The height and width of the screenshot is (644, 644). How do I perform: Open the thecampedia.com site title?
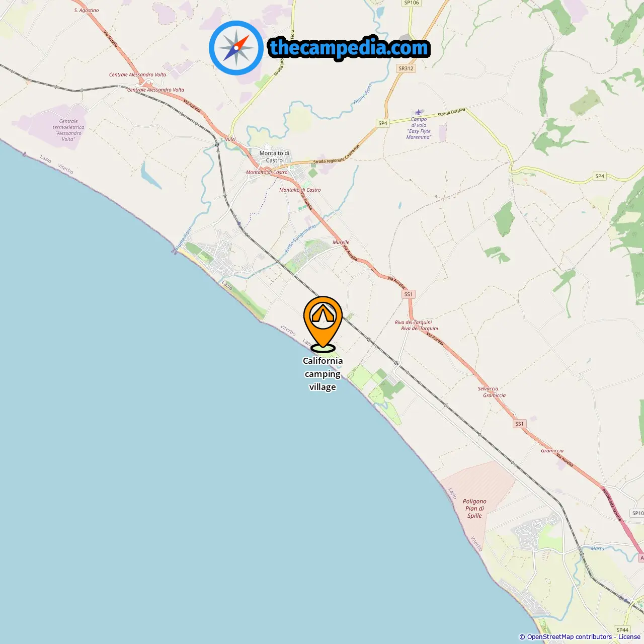pyautogui.click(x=349, y=48)
